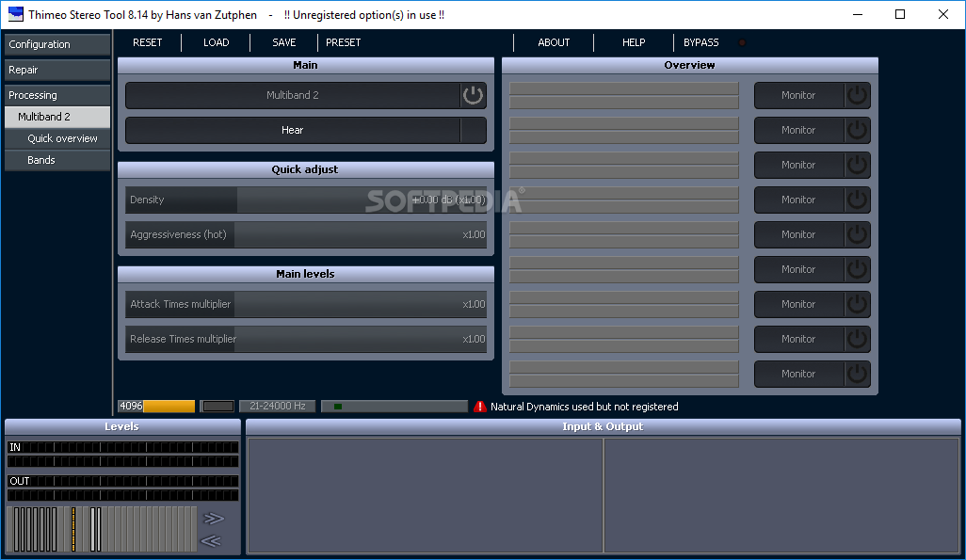Click the eighth Monitor button
The image size is (966, 560).
(798, 339)
